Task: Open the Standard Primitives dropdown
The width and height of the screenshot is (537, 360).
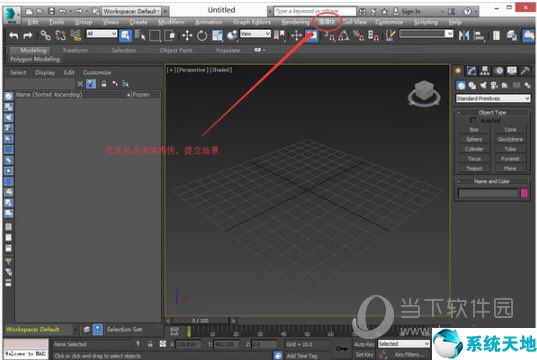Action: tap(493, 98)
